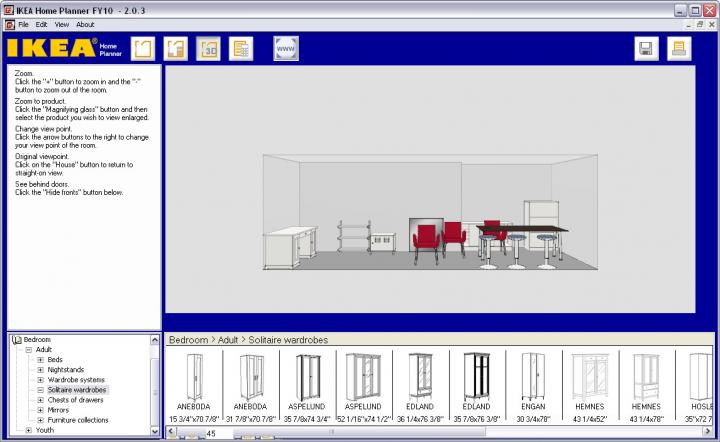Screen dimensions: 720x442
Task: Open the product list icon
Action: [x=240, y=49]
